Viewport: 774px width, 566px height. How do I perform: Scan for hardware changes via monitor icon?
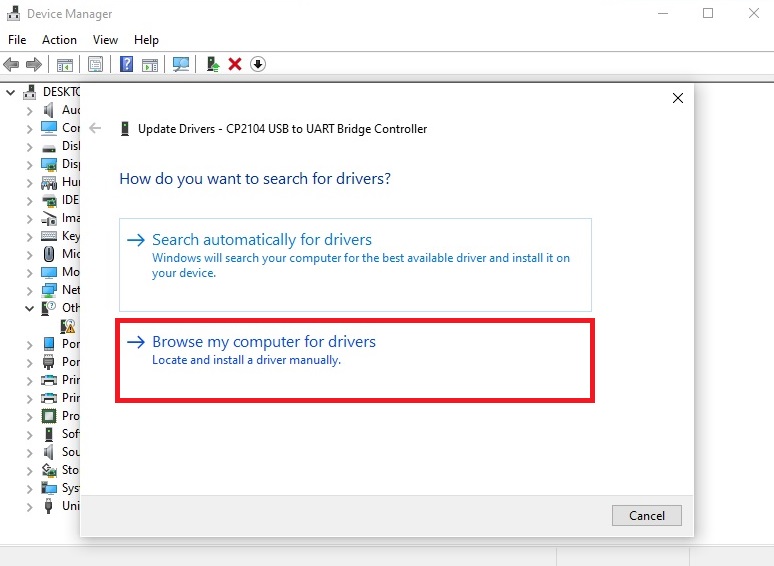click(x=181, y=64)
